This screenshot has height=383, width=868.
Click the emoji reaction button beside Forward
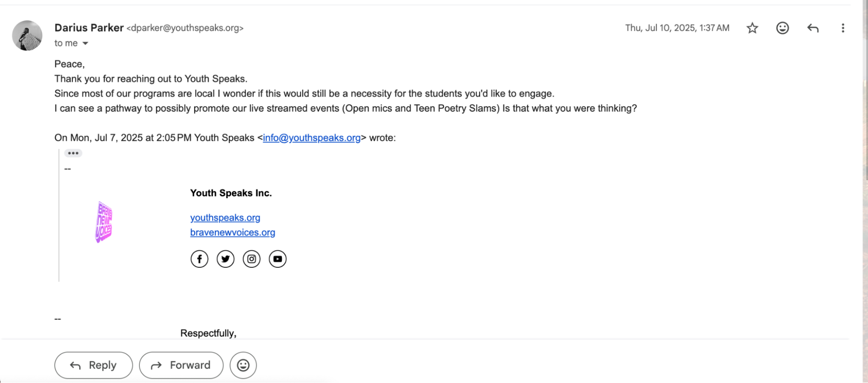click(243, 365)
